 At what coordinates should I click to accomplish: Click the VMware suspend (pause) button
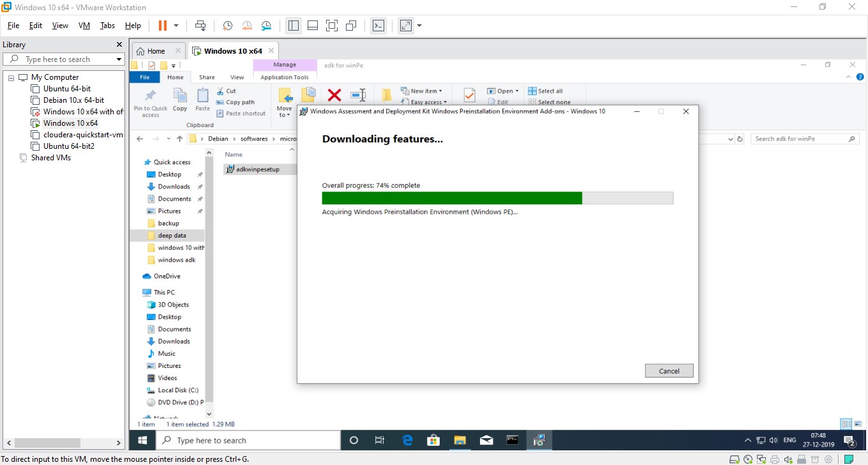(x=162, y=26)
